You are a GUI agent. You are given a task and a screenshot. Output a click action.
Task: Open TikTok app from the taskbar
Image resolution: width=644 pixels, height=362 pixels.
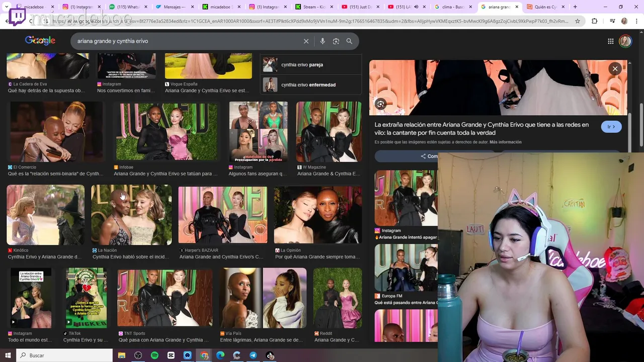(270, 355)
